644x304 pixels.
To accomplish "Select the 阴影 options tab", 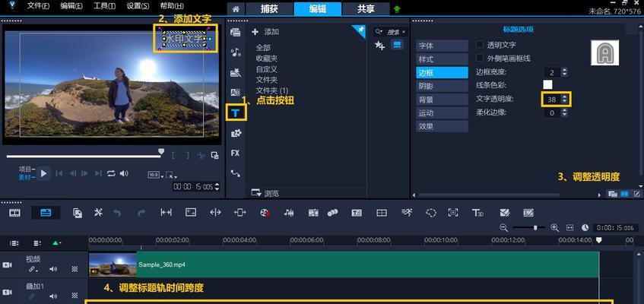I will tap(442, 86).
